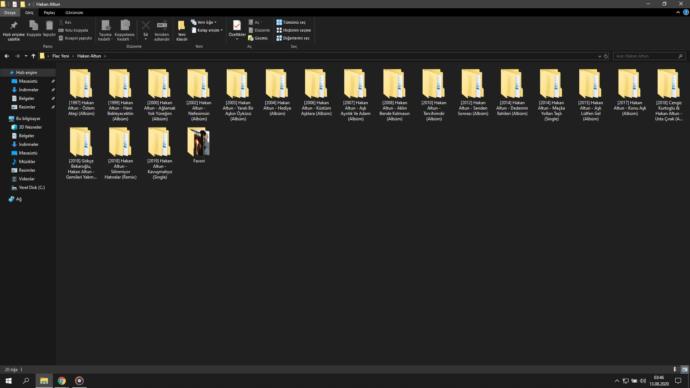Open the Dosya menu tab
Viewport: 690px width, 388px height.
click(x=10, y=13)
